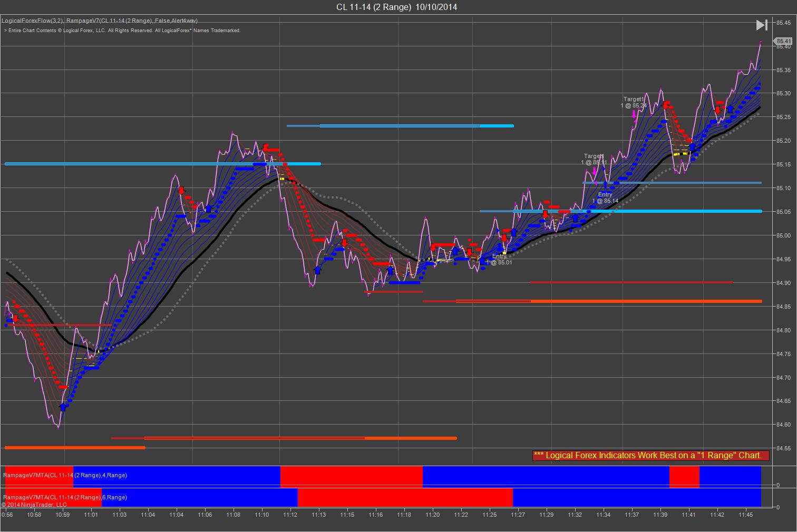Click the 11:13 time axis label
Viewport: 797px width, 532px height.
point(319,515)
